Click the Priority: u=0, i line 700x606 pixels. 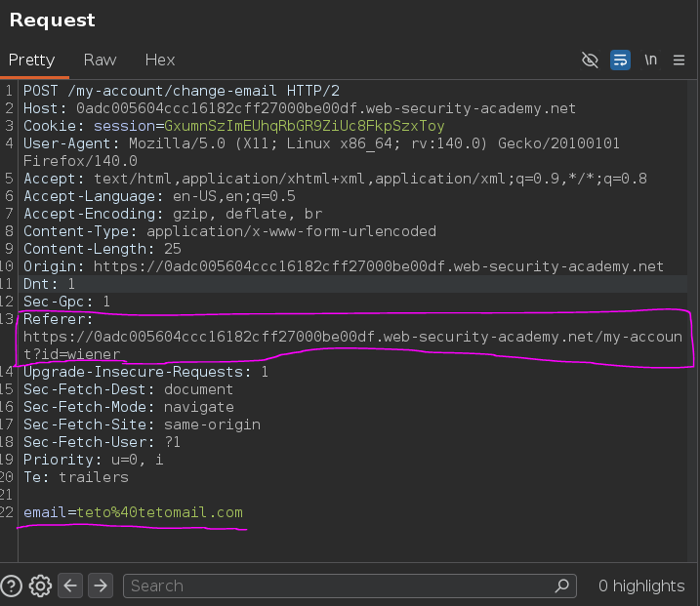pos(94,460)
